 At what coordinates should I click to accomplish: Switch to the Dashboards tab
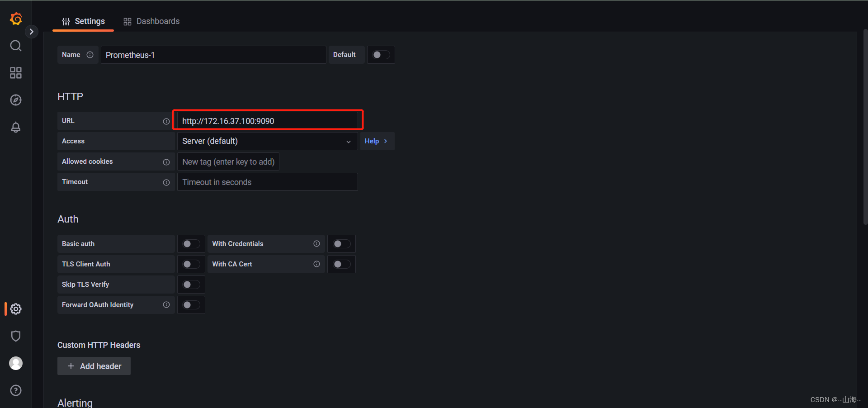click(151, 21)
